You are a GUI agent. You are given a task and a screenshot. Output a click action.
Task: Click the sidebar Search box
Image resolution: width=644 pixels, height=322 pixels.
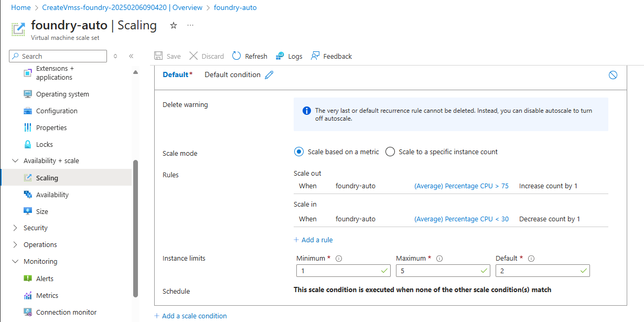(x=58, y=56)
